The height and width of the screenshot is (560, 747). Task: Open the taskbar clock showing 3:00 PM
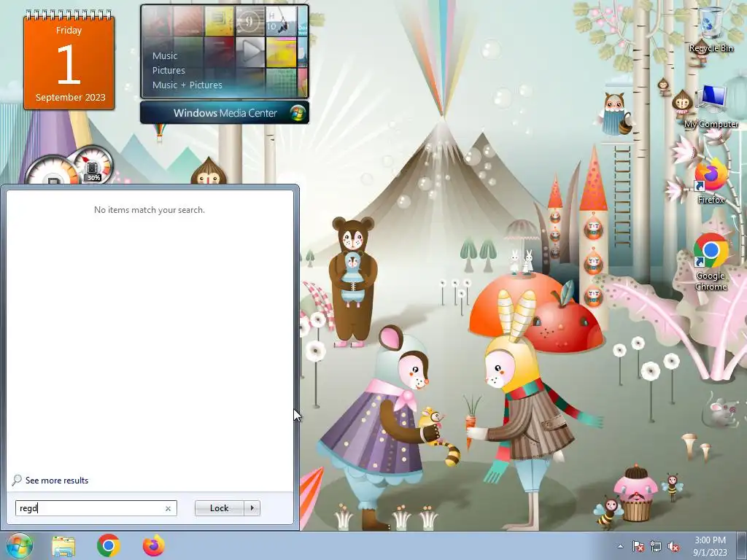click(710, 545)
